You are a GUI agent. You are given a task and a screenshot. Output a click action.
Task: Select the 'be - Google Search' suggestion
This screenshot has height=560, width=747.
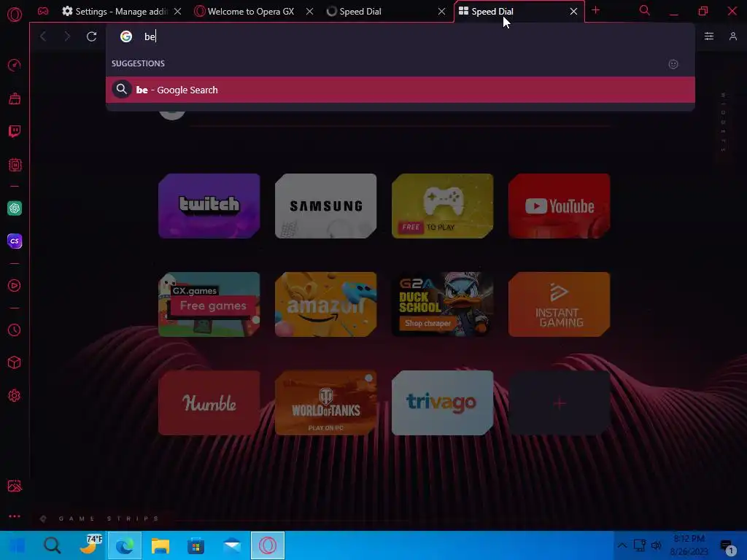point(400,90)
